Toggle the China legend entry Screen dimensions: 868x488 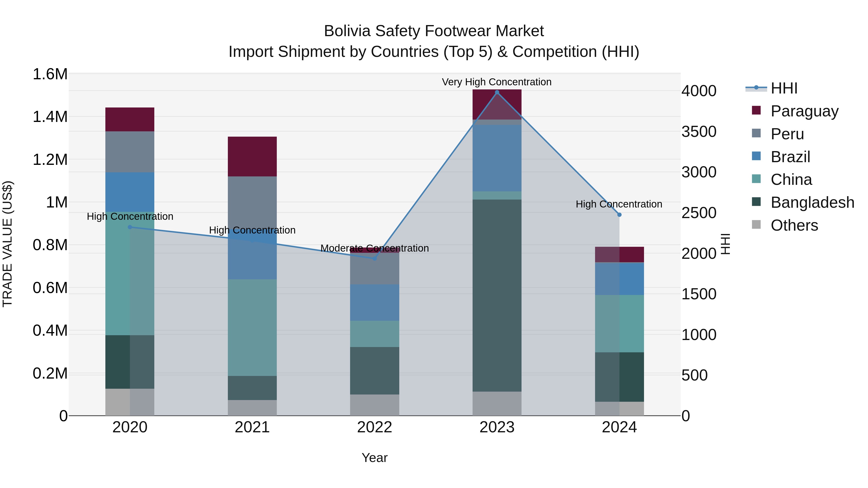(x=782, y=180)
